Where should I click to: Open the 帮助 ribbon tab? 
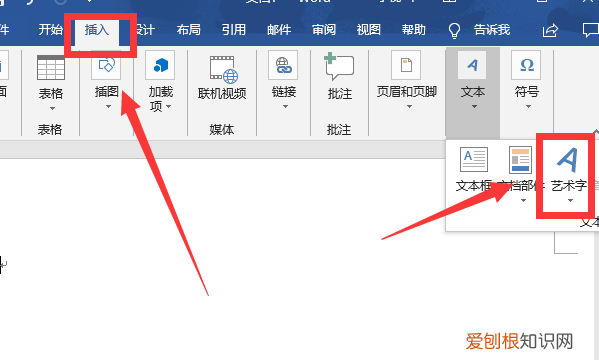pyautogui.click(x=414, y=30)
